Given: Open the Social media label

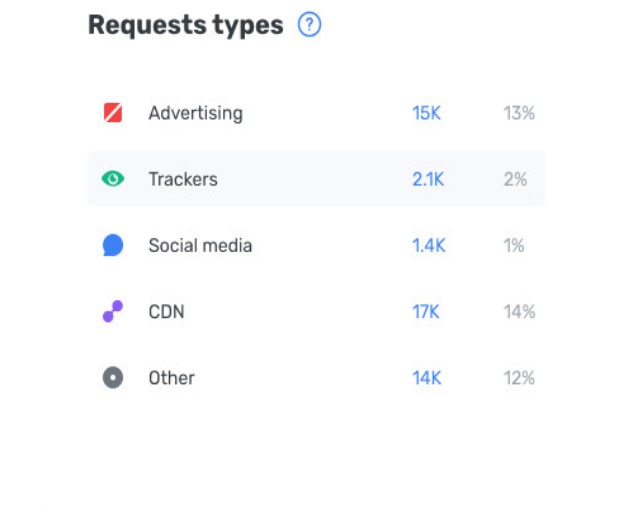Looking at the screenshot, I should 200,245.
